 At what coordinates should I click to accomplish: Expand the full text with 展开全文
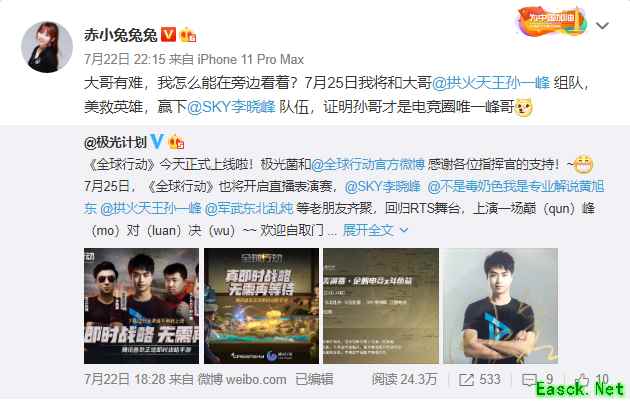tap(375, 230)
